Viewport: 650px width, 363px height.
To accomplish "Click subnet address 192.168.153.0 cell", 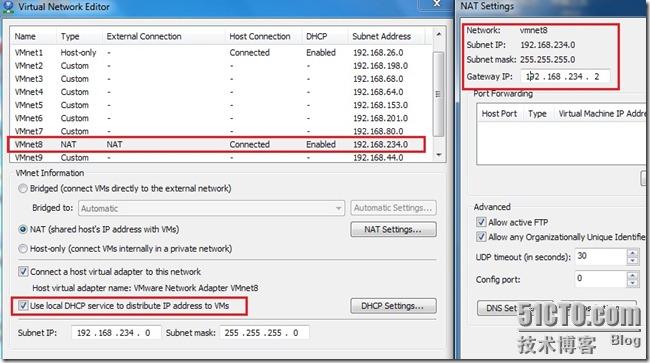I will pos(381,105).
